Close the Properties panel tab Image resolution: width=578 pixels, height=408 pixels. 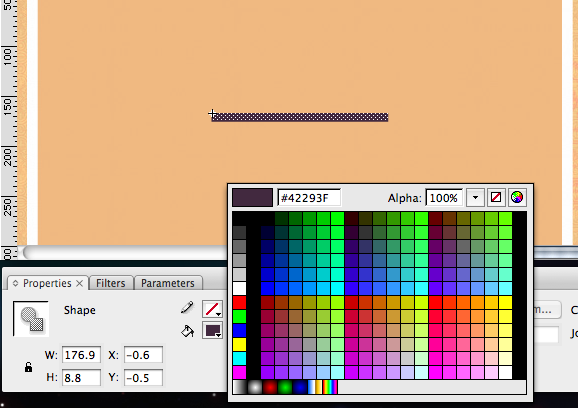coord(79,283)
